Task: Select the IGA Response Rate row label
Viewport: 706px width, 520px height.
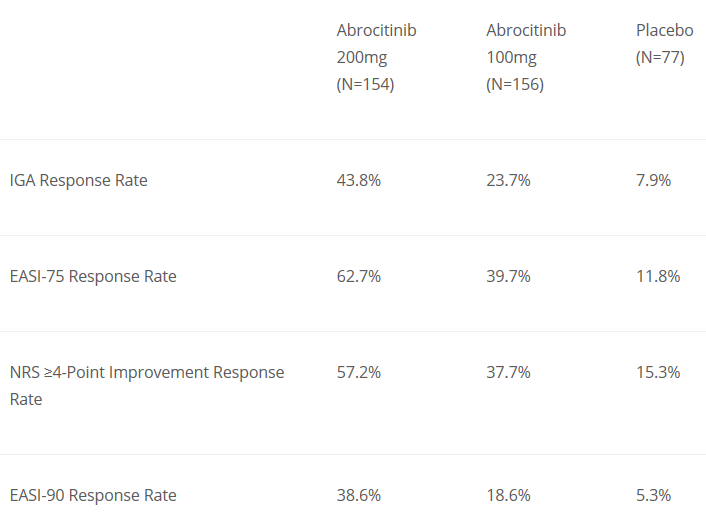Action: (78, 180)
